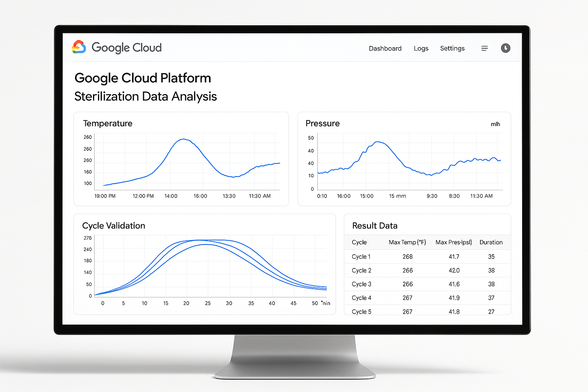Select the Cycle 3 row label
Screen dimensions: 588x392
[x=361, y=284]
